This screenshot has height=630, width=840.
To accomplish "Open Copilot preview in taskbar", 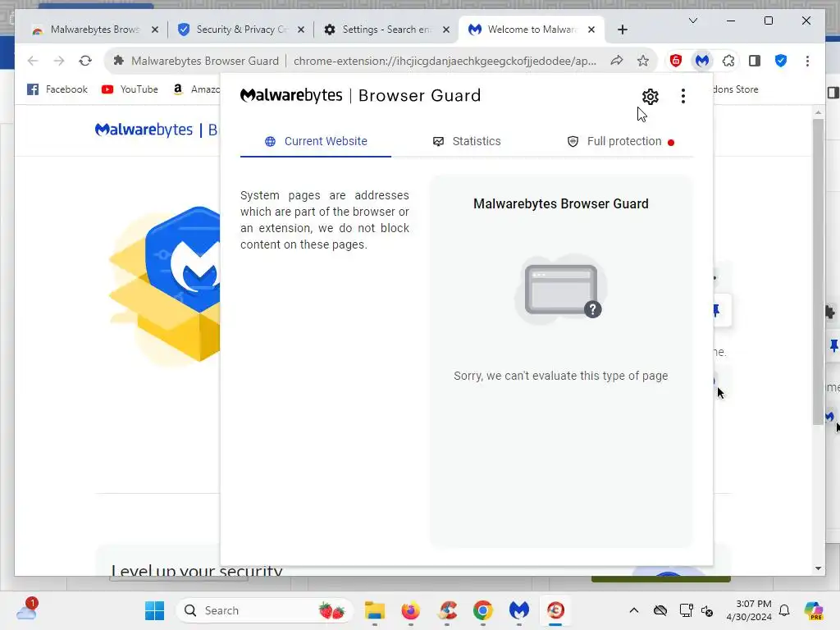I will [x=814, y=610].
